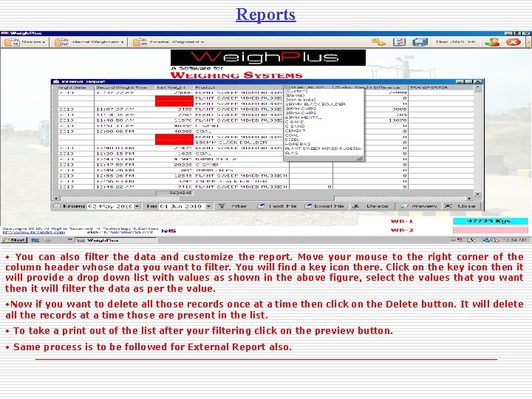Click the floppy disk save icon
The image size is (532, 399).
(x=420, y=42)
